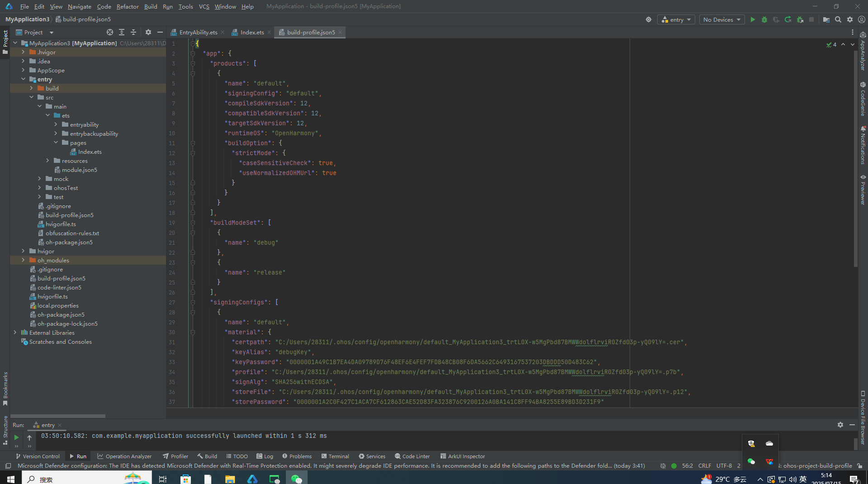Open the Refactor menu
Image resolution: width=868 pixels, height=484 pixels.
[x=128, y=6]
